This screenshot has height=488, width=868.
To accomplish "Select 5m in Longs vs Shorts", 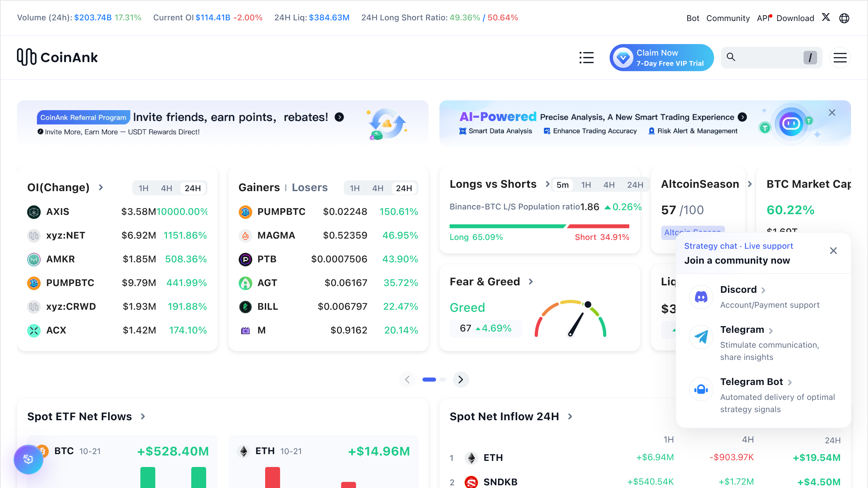I will (x=563, y=185).
